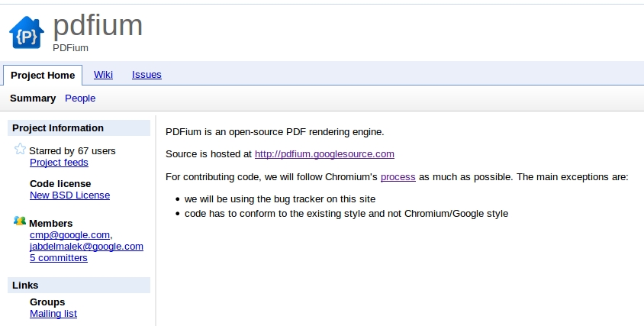Select the Project Home tab
644x326 pixels.
point(43,76)
